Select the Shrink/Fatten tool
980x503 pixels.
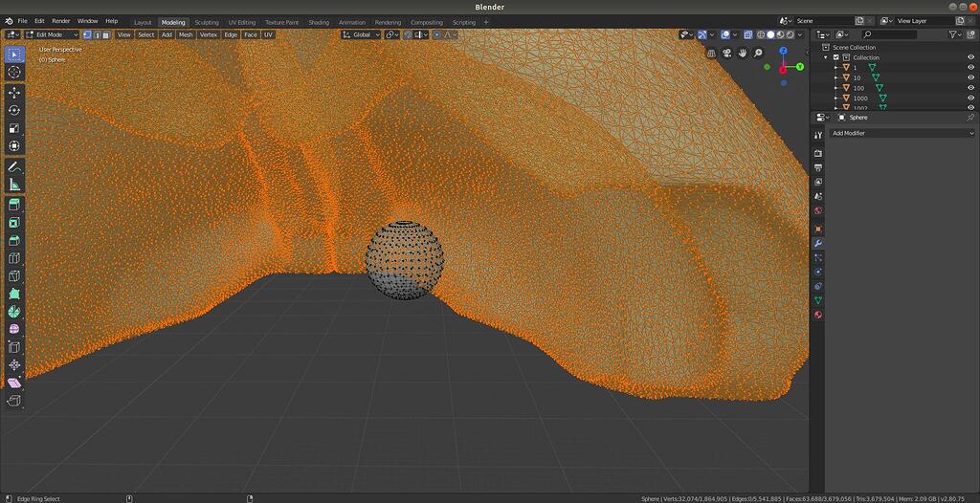(x=14, y=365)
